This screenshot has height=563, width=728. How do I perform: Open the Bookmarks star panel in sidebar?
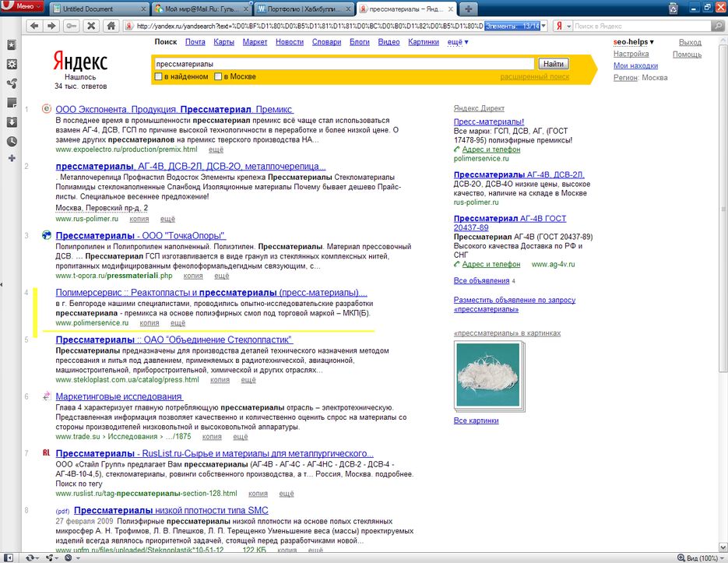click(x=12, y=45)
